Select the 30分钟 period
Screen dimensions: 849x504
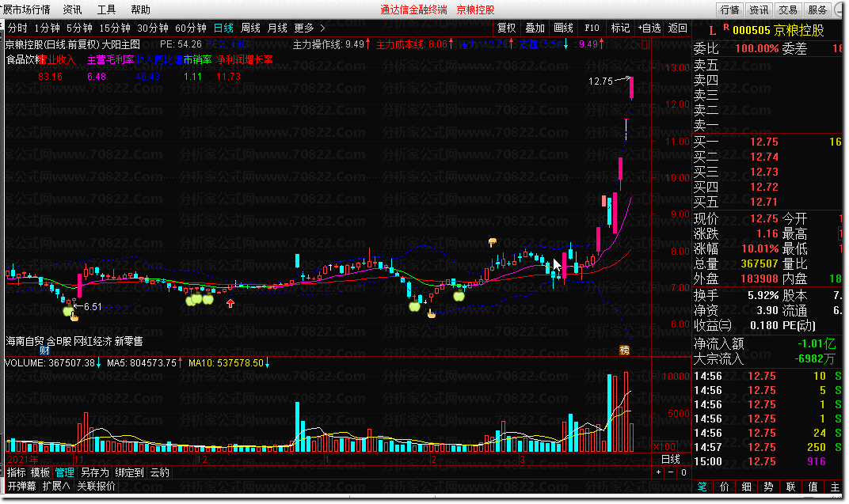coord(153,28)
